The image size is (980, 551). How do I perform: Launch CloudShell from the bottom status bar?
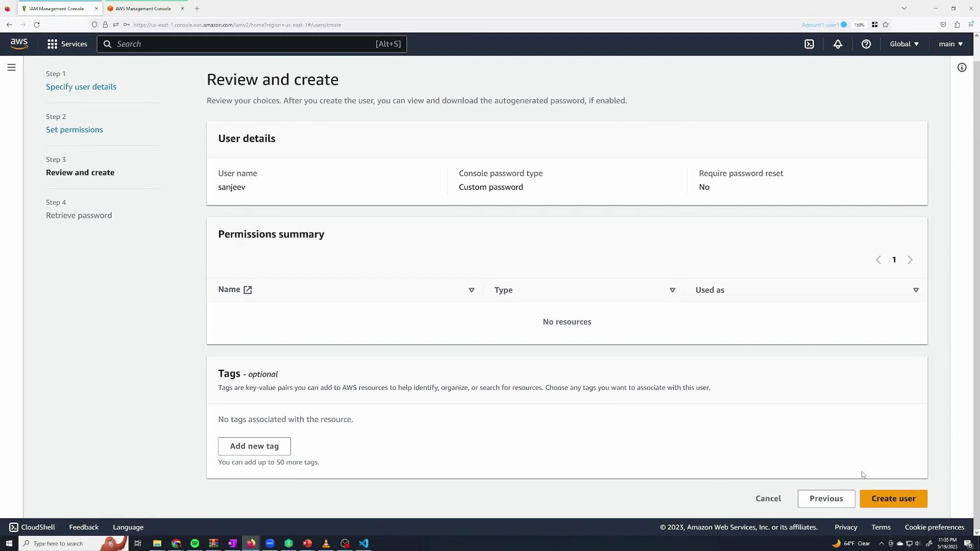(32, 527)
